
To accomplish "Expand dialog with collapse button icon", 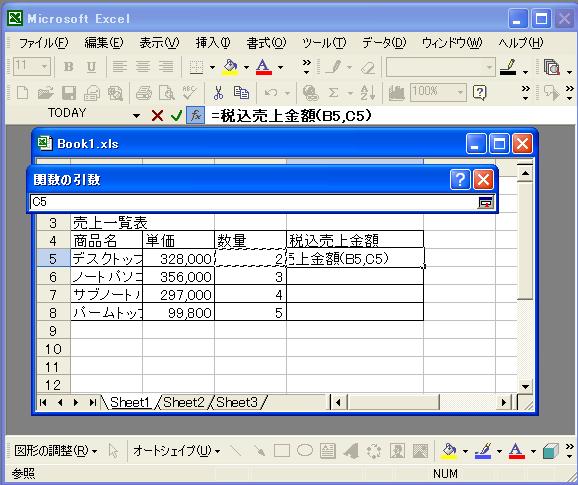I will click(485, 202).
